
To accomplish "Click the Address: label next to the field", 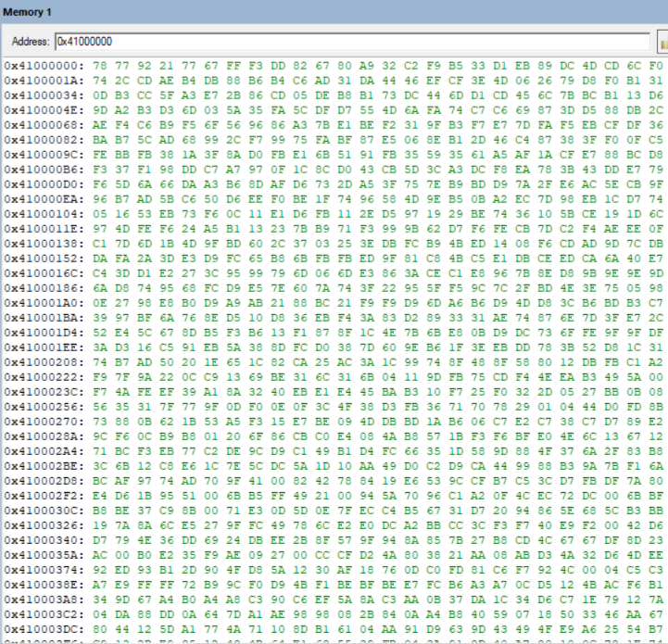I will [31, 42].
